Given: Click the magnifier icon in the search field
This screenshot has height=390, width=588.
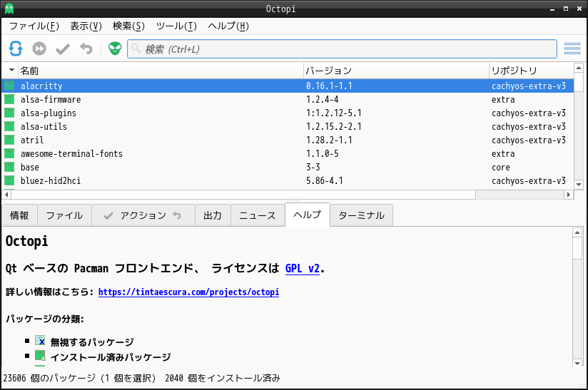Looking at the screenshot, I should click(x=136, y=48).
